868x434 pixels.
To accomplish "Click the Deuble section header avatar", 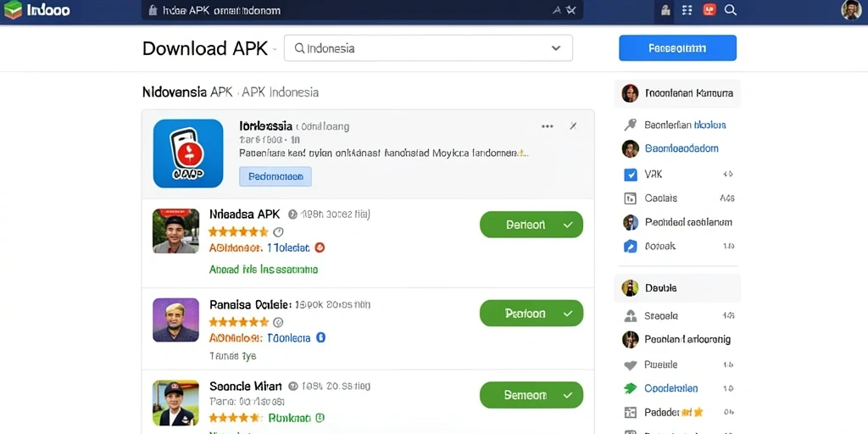I will (x=630, y=288).
